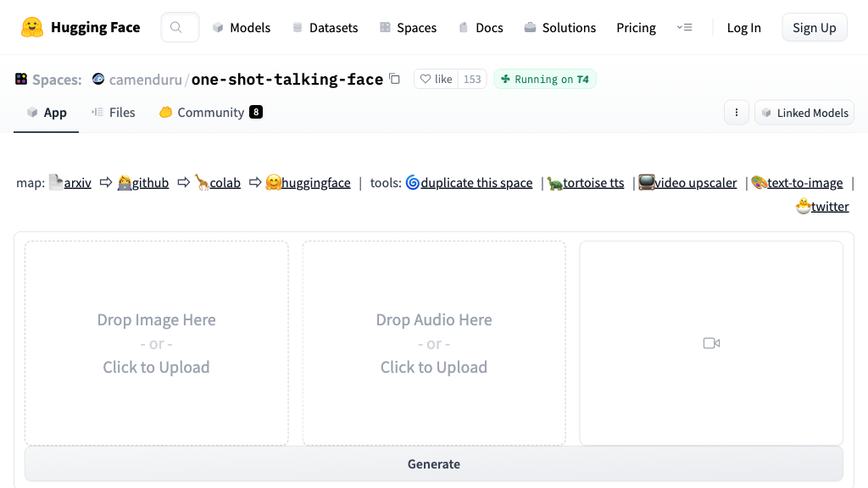Open the three-dot space options menu
The image size is (868, 488).
pos(736,112)
